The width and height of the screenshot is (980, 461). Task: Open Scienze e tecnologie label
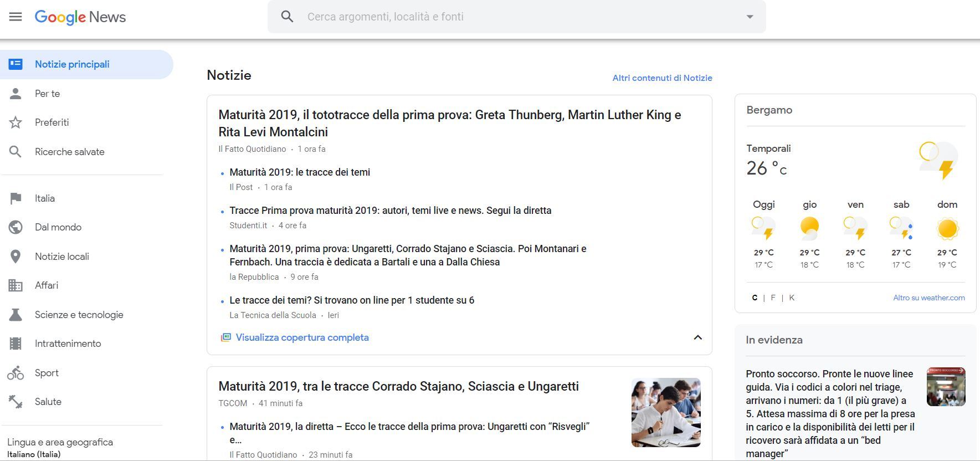79,315
